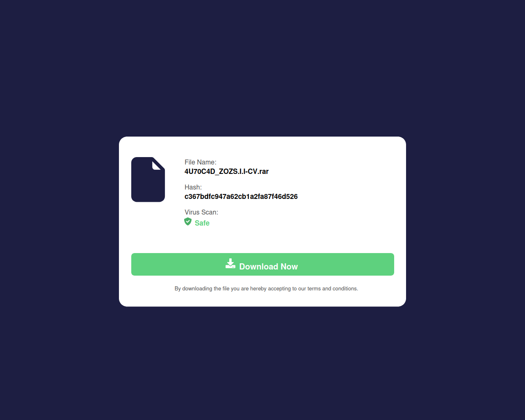Click the Hash: label
Image resolution: width=525 pixels, height=420 pixels.
(x=193, y=187)
